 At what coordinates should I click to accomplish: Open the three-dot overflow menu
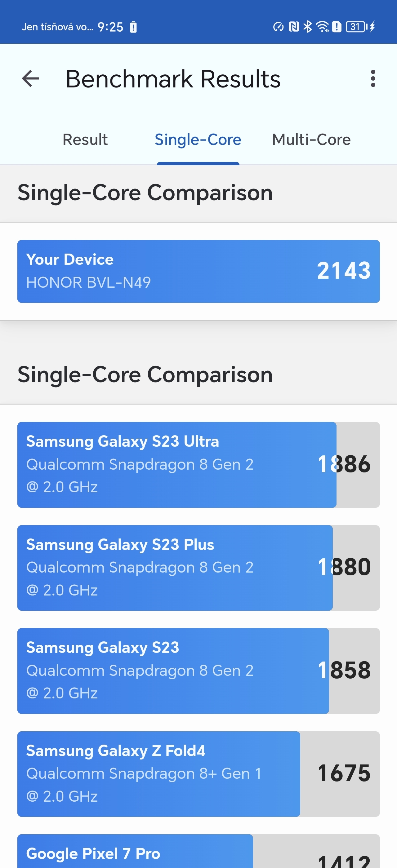[x=372, y=79]
